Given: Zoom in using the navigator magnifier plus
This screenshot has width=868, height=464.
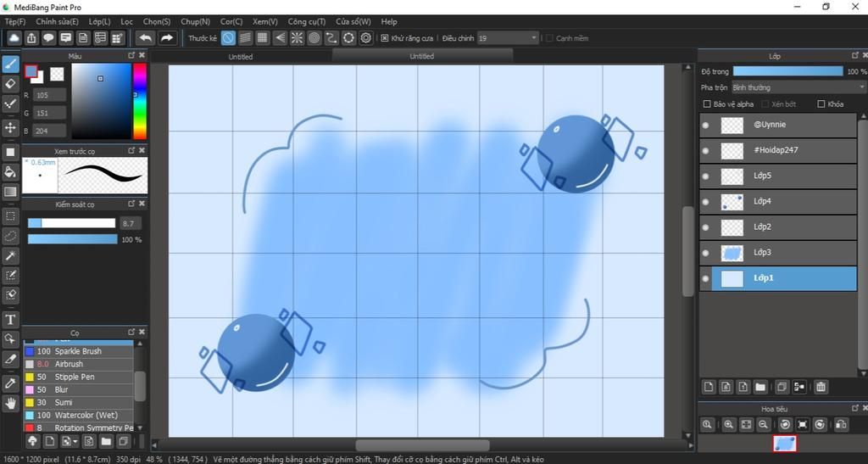Looking at the screenshot, I should pos(728,425).
